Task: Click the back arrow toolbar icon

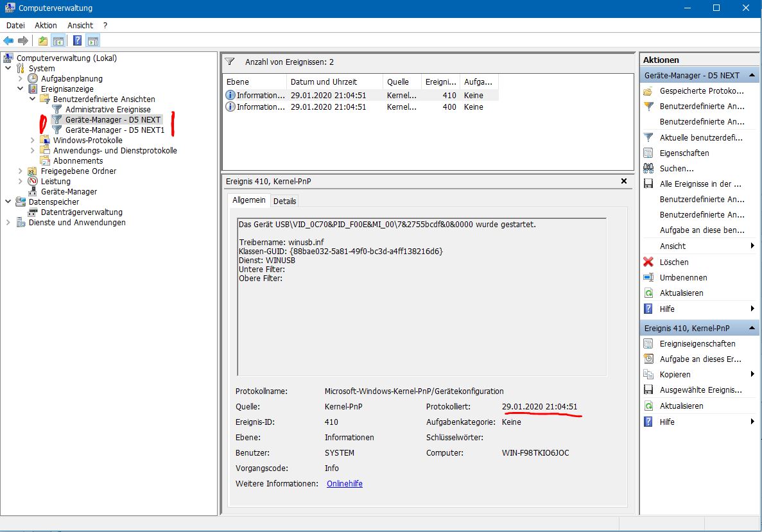Action: click(8, 41)
